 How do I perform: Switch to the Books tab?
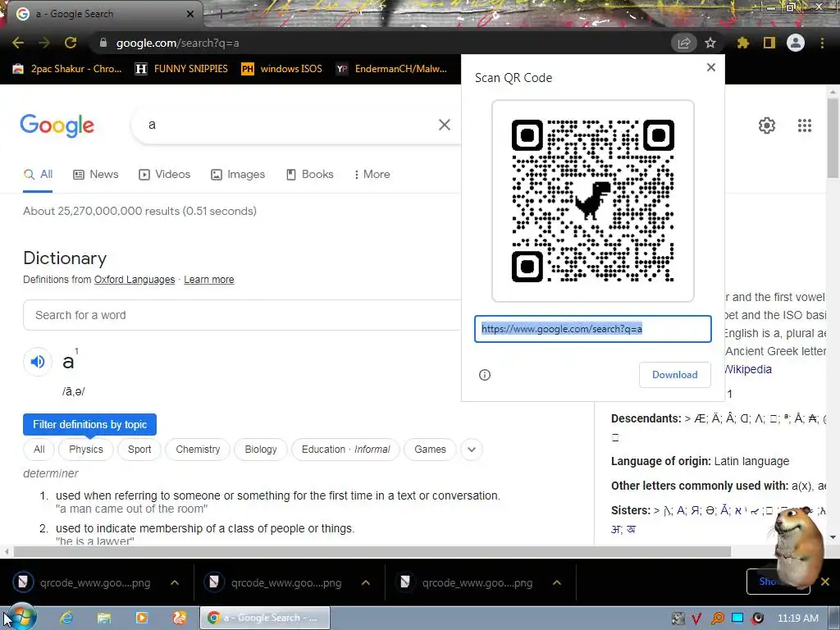tap(309, 175)
